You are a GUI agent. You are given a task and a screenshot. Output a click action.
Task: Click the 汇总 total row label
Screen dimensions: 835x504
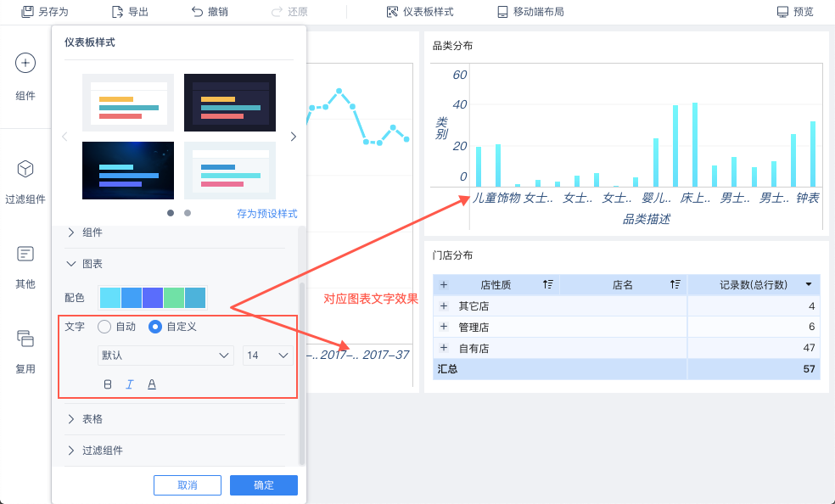pos(447,369)
